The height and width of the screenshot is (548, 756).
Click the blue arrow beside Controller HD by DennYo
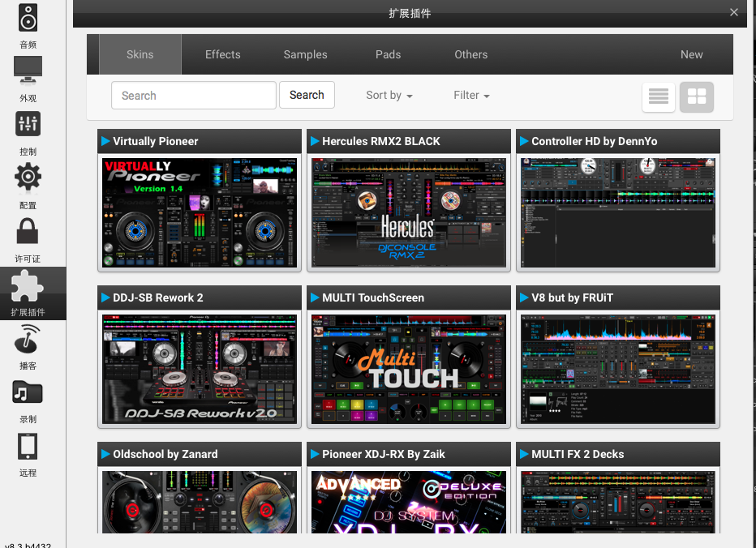tap(524, 141)
